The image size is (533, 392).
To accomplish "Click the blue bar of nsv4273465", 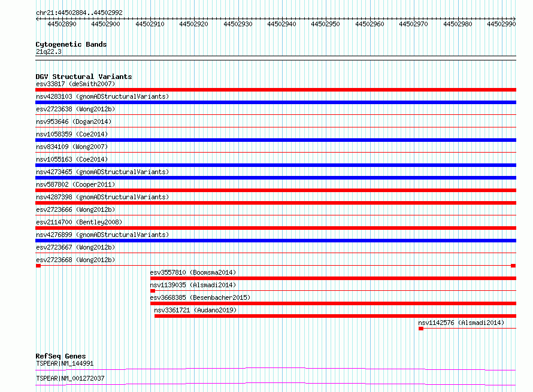I will pos(275,178).
